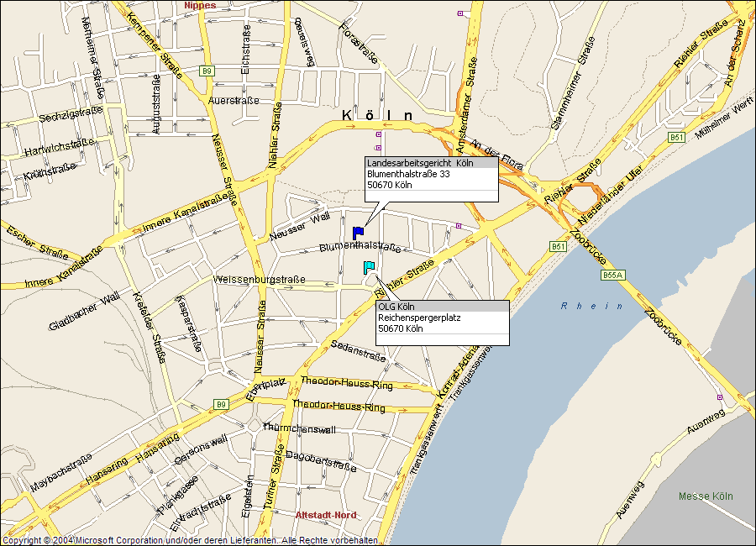Click the Messe Köln label
756x546 pixels.
(x=706, y=496)
